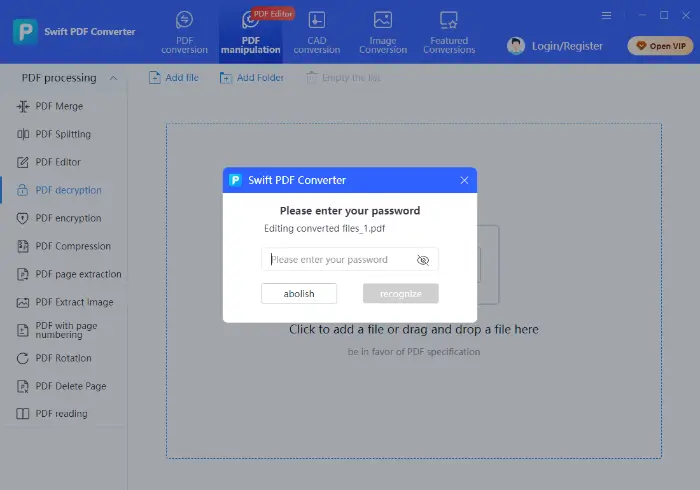Image resolution: width=700 pixels, height=490 pixels.
Task: Click the recognize button
Action: [x=400, y=294]
